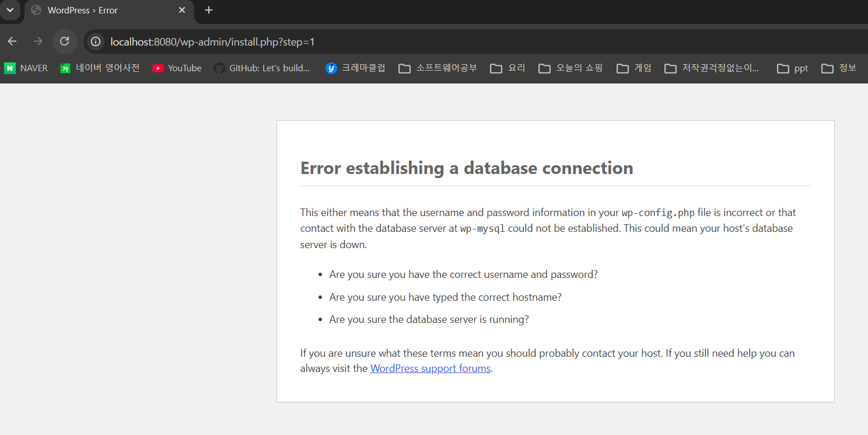Close the WordPress Error tab
The width and height of the screenshot is (868, 435).
point(182,10)
